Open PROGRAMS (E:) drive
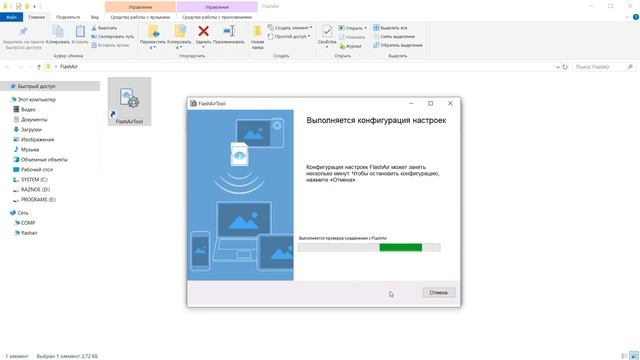 tap(38, 200)
